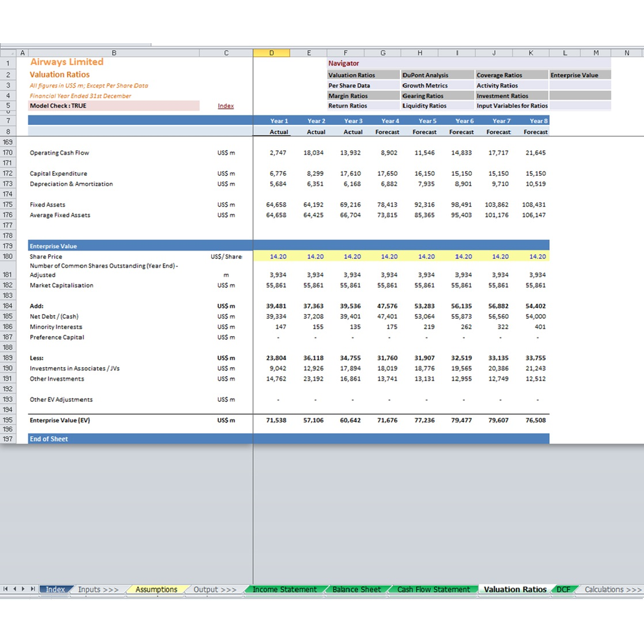The height and width of the screenshot is (644, 644).
Task: Select column B header
Action: tap(114, 53)
